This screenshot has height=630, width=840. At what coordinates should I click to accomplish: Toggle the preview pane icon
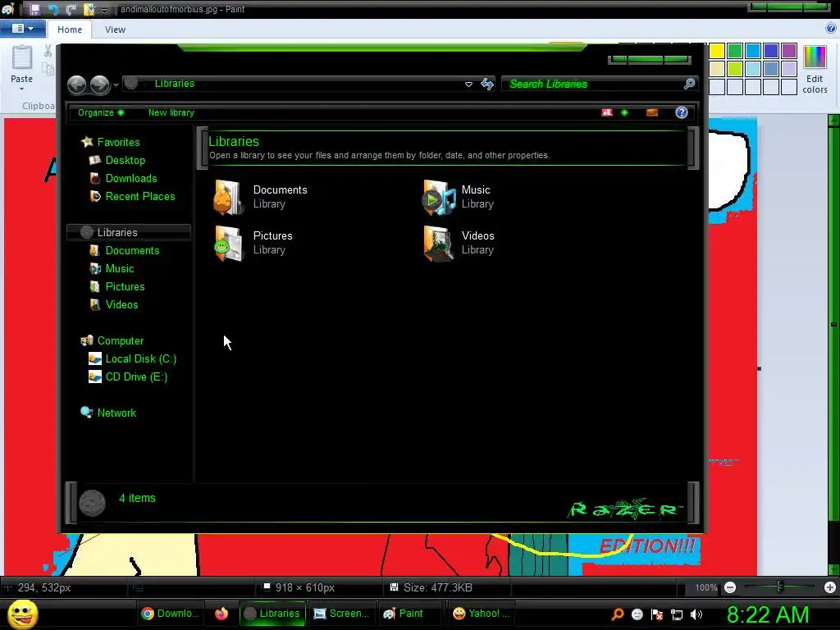652,112
